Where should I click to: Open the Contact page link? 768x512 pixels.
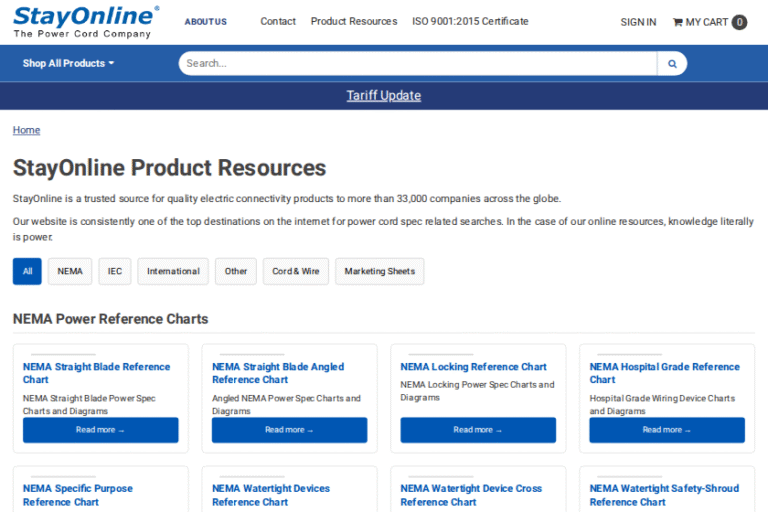[278, 21]
